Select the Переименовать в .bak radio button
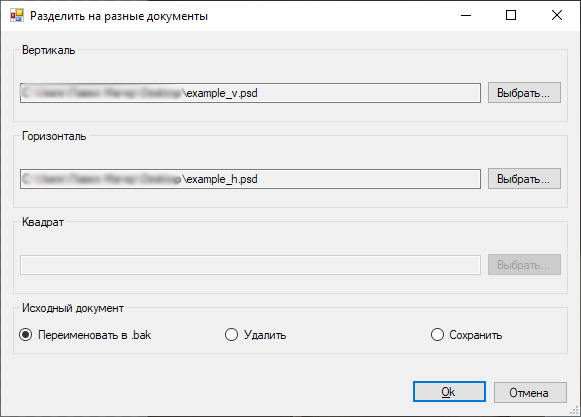 (x=85, y=335)
